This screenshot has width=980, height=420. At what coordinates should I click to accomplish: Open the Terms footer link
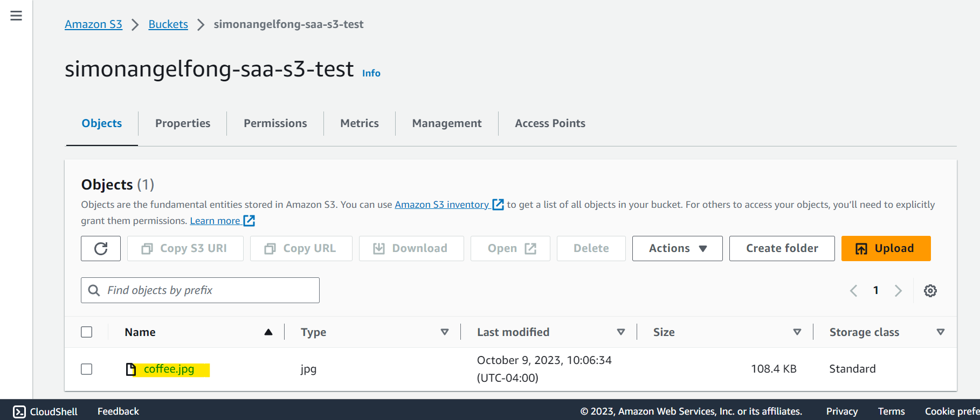point(892,411)
